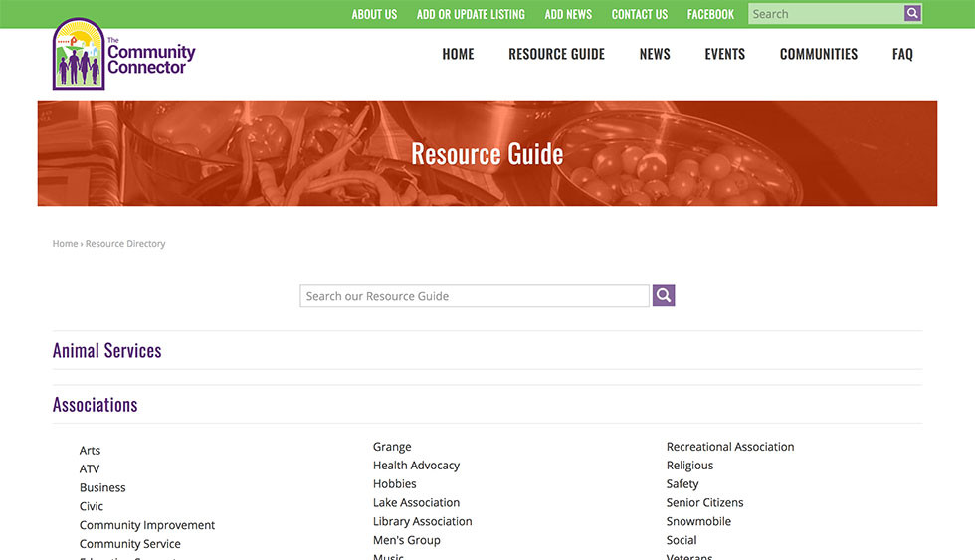This screenshot has width=975, height=560.
Task: Open the Safety association link
Action: (x=682, y=483)
